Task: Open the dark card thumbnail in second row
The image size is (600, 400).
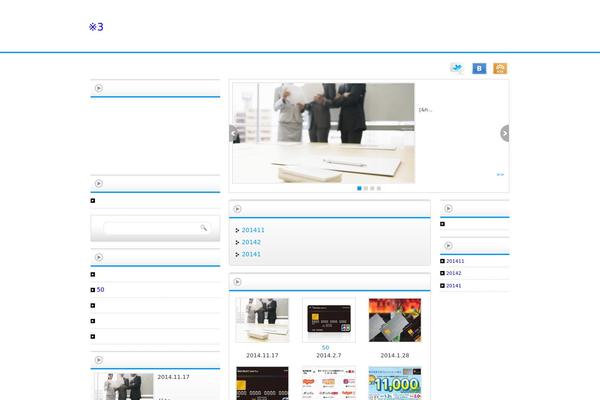Action: [x=262, y=383]
